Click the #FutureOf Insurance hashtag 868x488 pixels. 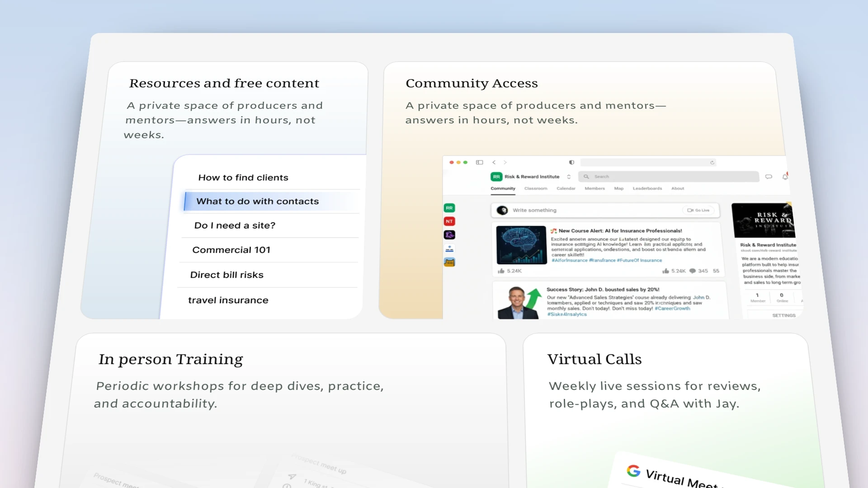pyautogui.click(x=639, y=260)
